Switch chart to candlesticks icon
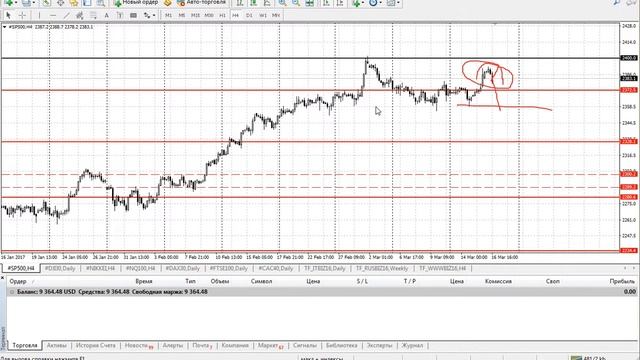The height and width of the screenshot is (360, 640). click(x=253, y=2)
